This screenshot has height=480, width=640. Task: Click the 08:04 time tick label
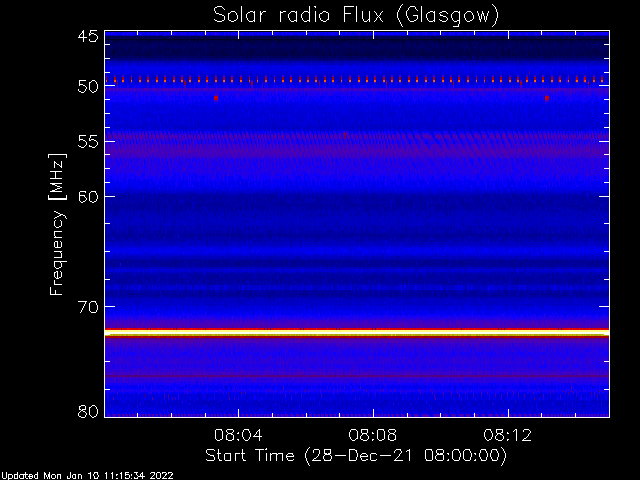[x=238, y=436]
